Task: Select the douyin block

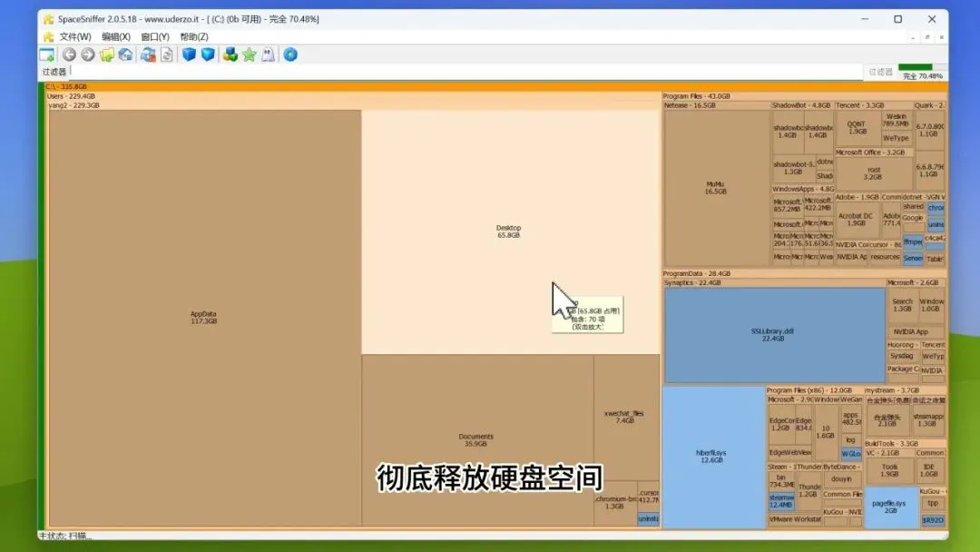Action: (841, 478)
